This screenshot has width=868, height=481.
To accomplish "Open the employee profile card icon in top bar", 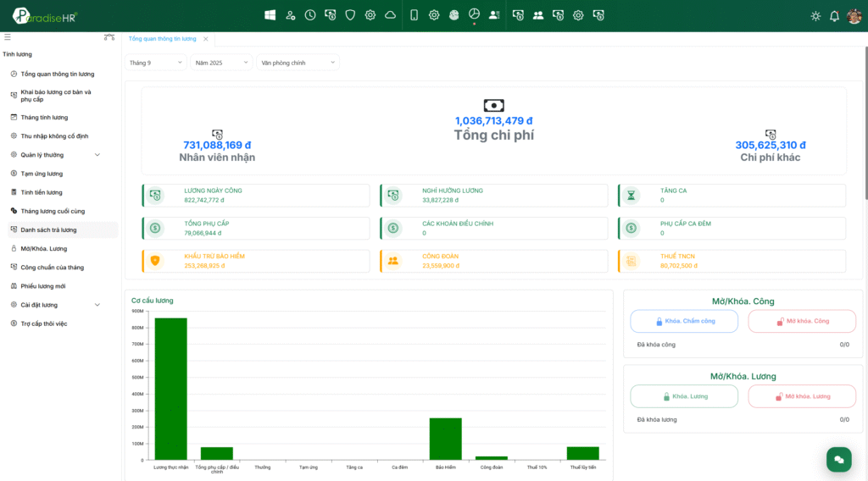I will (x=494, y=15).
